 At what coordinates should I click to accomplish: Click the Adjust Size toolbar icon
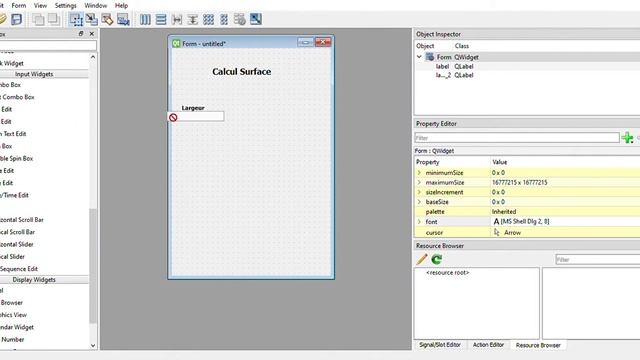[256, 19]
